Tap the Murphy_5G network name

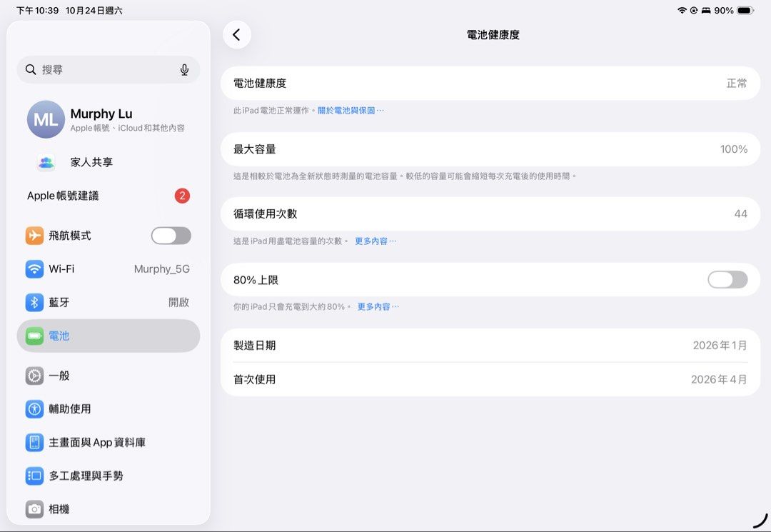coord(162,269)
